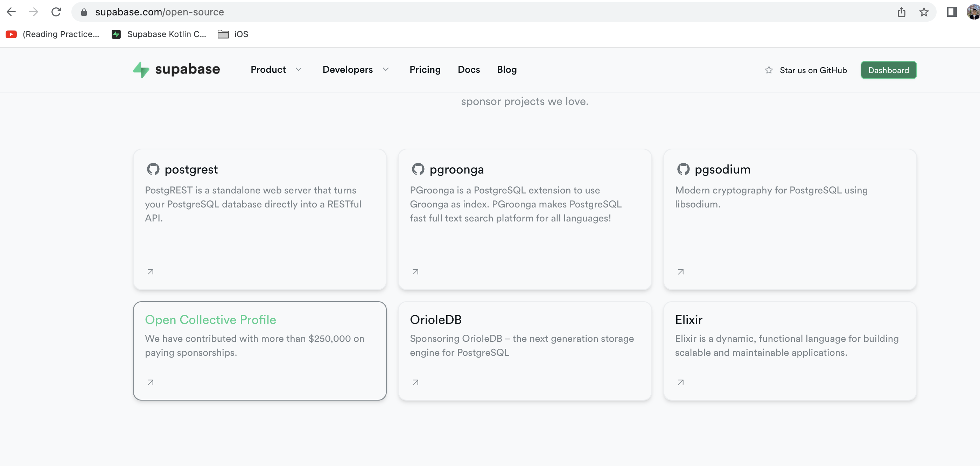Click the green Dashboard button
This screenshot has height=466, width=980.
pyautogui.click(x=888, y=70)
